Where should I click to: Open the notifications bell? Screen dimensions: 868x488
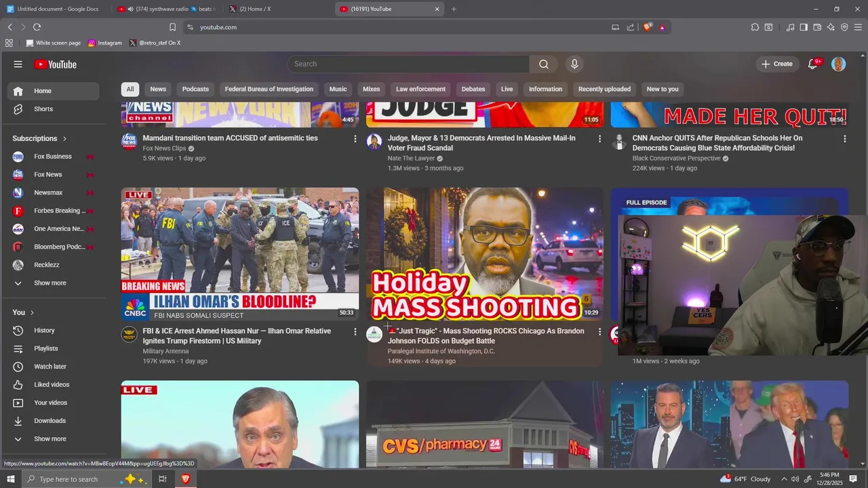[813, 64]
